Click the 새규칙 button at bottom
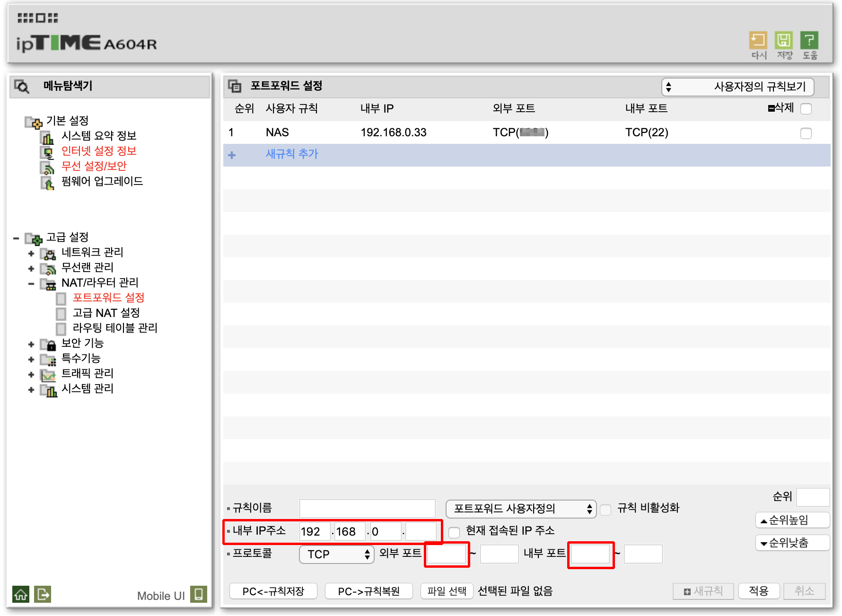This screenshot has width=842, height=616. tap(703, 591)
